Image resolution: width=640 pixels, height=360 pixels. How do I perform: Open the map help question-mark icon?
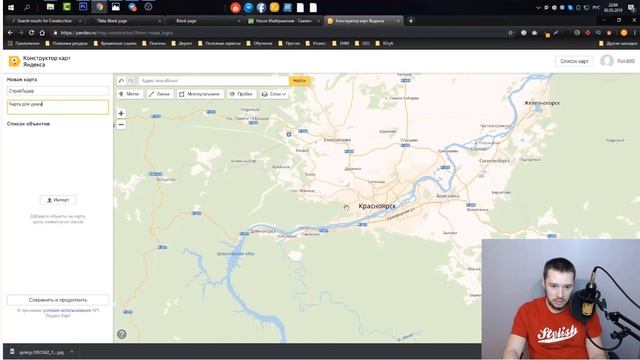[x=122, y=334]
